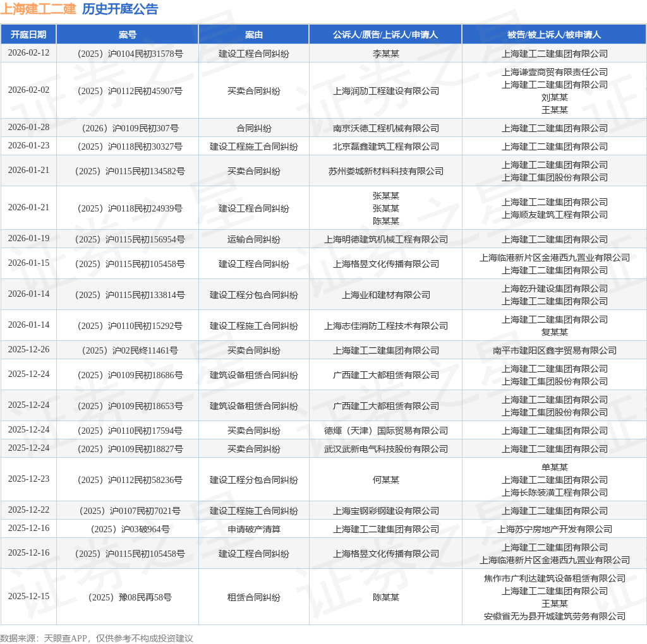The height and width of the screenshot is (644, 647).
Task: Click cause 运输合同纠纷
Action: click(254, 239)
